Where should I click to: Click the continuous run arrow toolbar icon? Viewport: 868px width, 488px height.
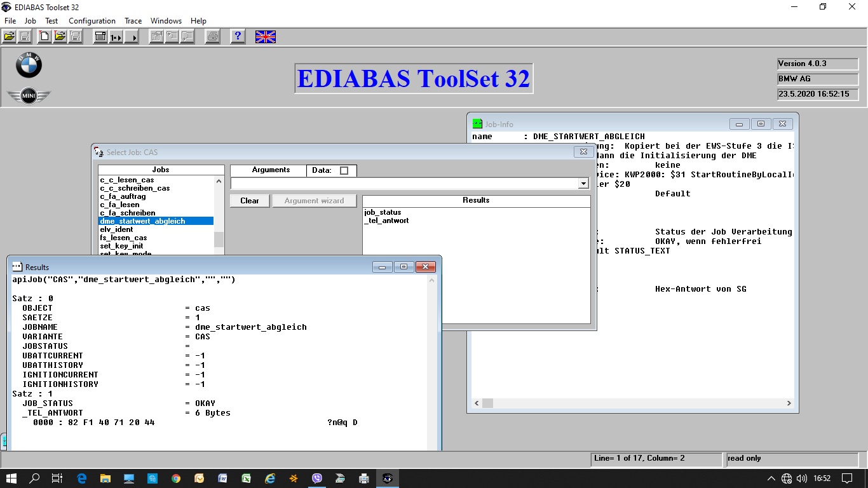point(132,37)
